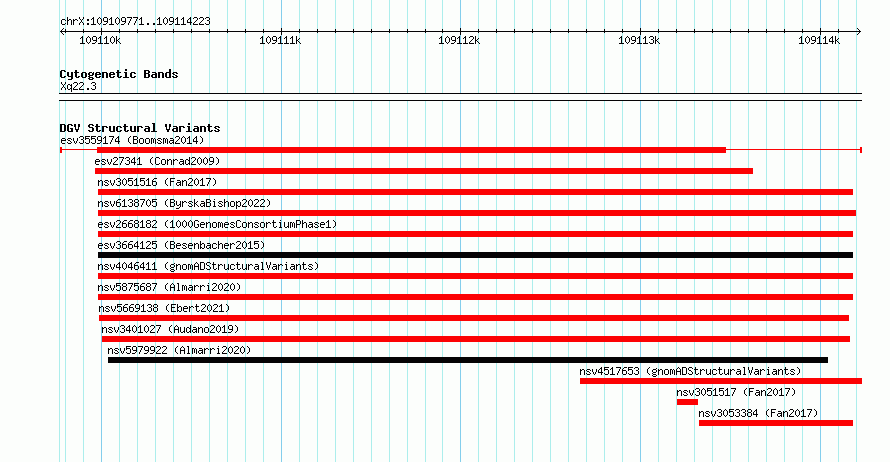The image size is (890, 462).
Task: Click the left arrowhead of the ruler
Action: pyautogui.click(x=62, y=32)
